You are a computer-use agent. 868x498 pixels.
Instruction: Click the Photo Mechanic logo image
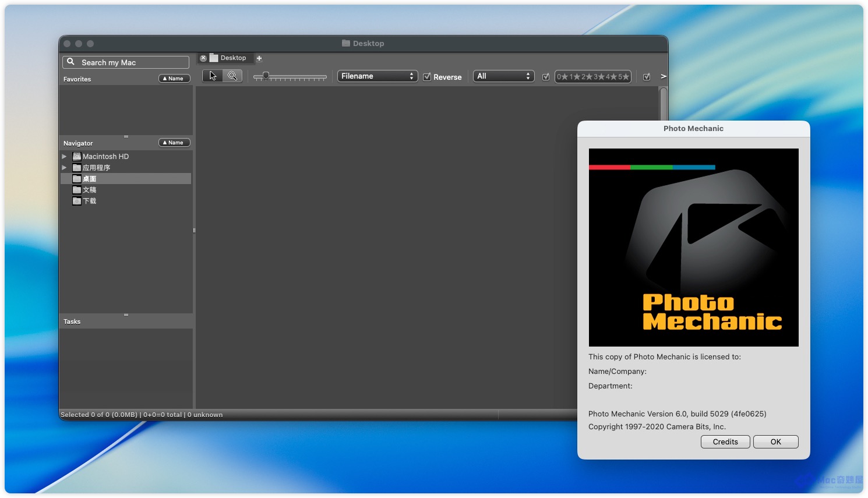(x=694, y=248)
